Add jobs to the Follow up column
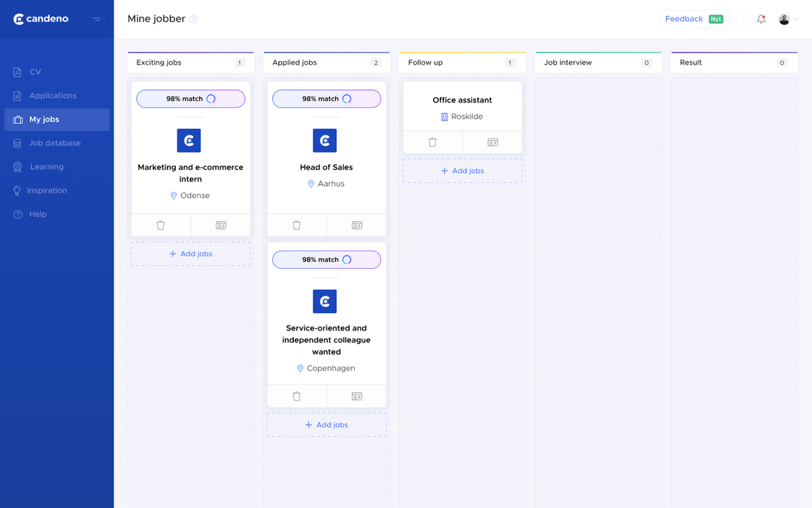The width and height of the screenshot is (812, 508). [462, 170]
